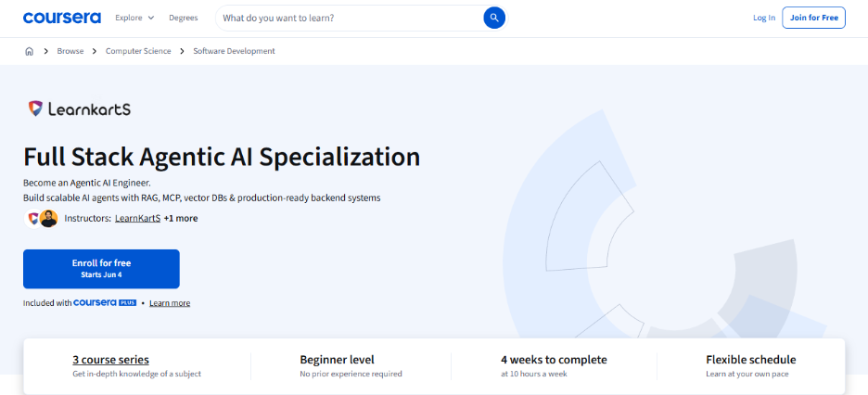Click 'at 10 hours a week' text
Viewport: 868px width, 395px height.
[533, 374]
